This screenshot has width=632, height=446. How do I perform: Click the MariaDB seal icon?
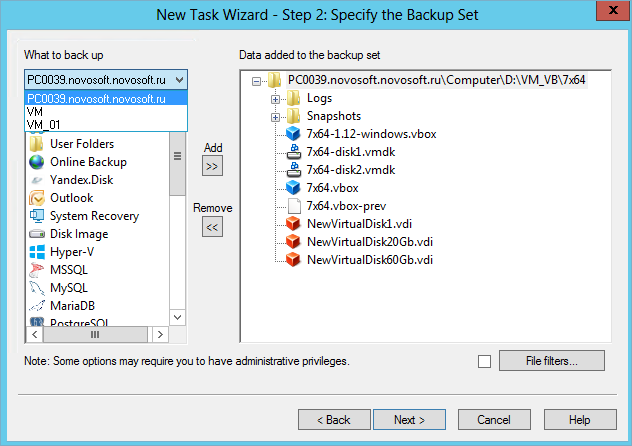pyautogui.click(x=37, y=306)
